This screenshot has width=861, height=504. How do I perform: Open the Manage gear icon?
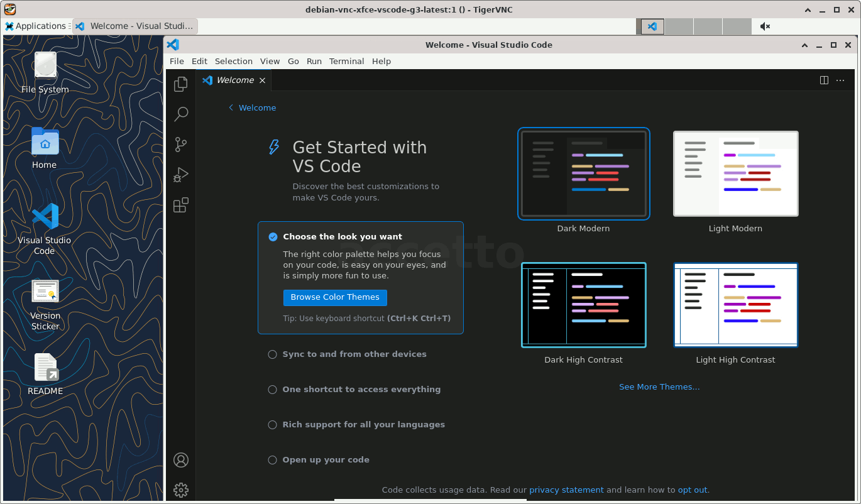(x=181, y=490)
